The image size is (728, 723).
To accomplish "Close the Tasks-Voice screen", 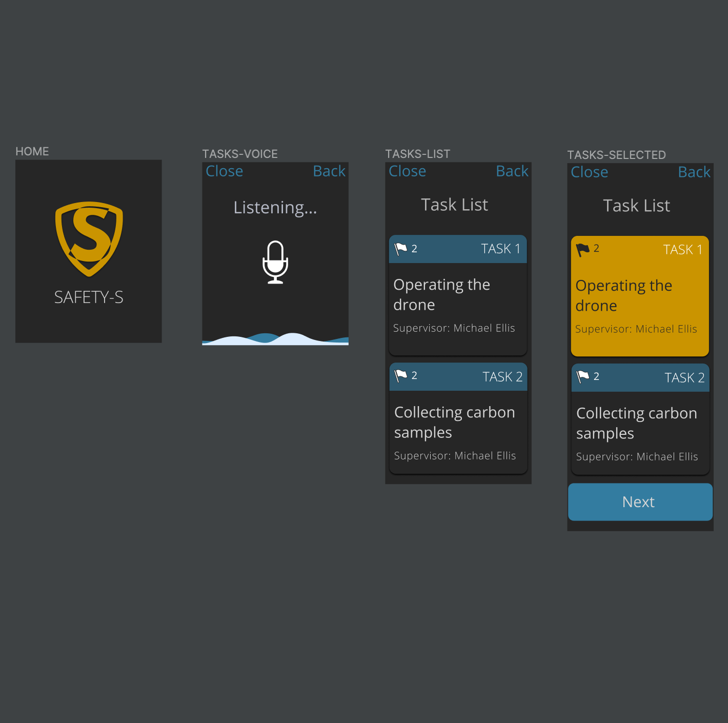I will [x=225, y=171].
